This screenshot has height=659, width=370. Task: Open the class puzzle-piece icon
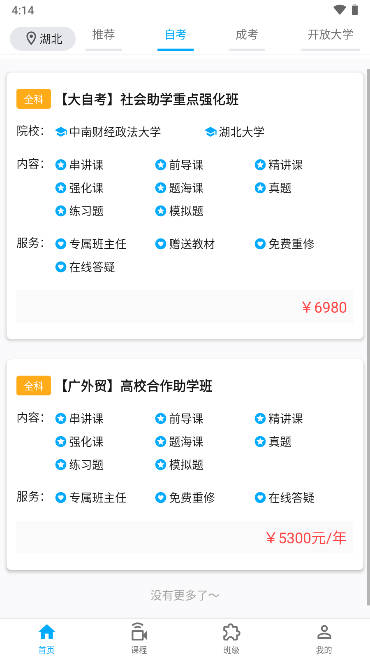[231, 632]
